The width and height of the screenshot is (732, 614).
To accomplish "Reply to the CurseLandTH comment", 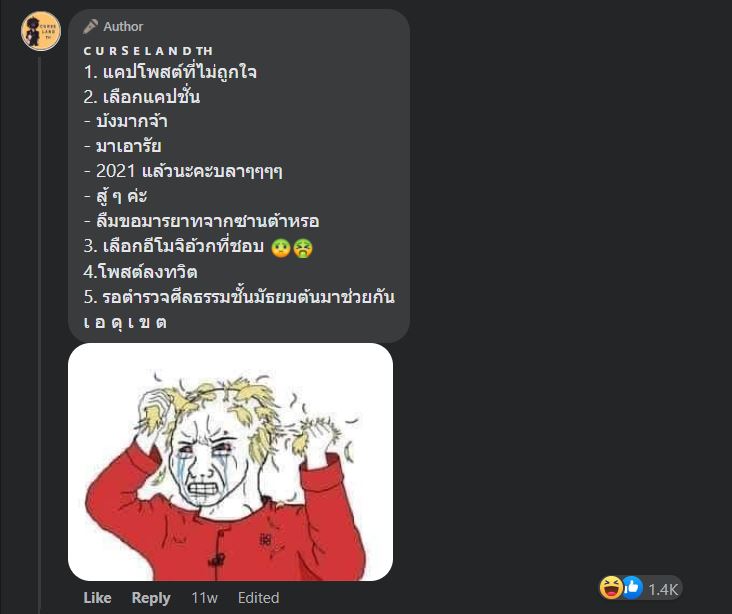I will (151, 598).
